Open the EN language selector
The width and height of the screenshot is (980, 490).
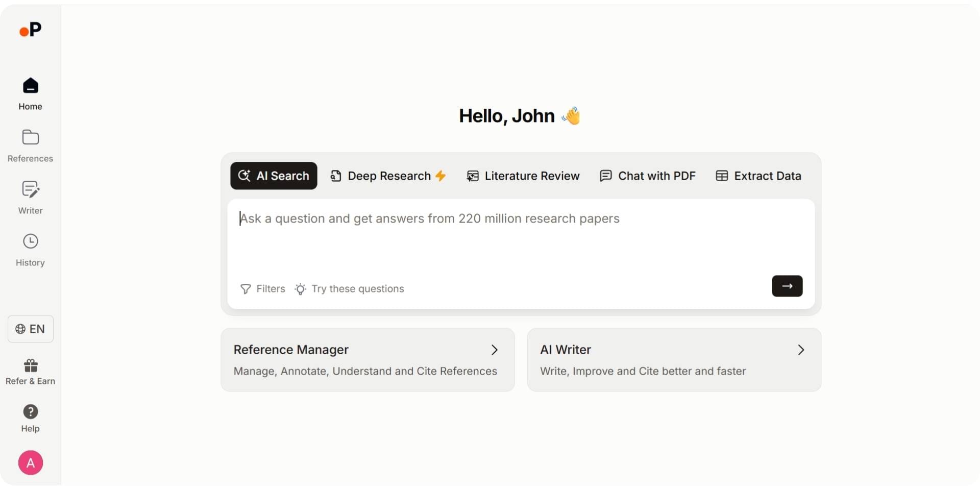tap(30, 329)
